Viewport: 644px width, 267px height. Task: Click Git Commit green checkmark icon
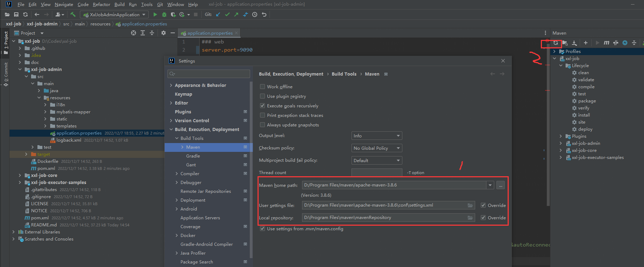227,14
